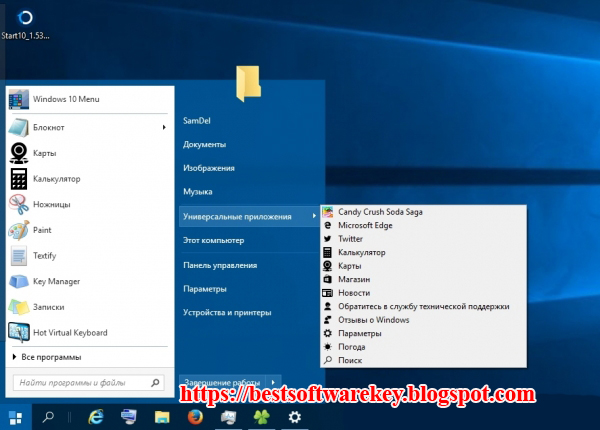600x430 pixels.
Task: Click the Start10 desktop shortcut
Action: pyautogui.click(x=25, y=25)
